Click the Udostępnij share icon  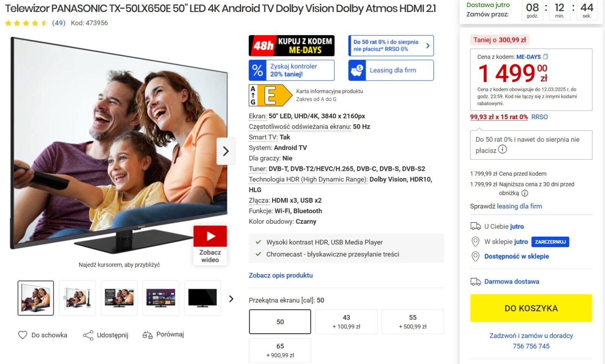point(88,335)
